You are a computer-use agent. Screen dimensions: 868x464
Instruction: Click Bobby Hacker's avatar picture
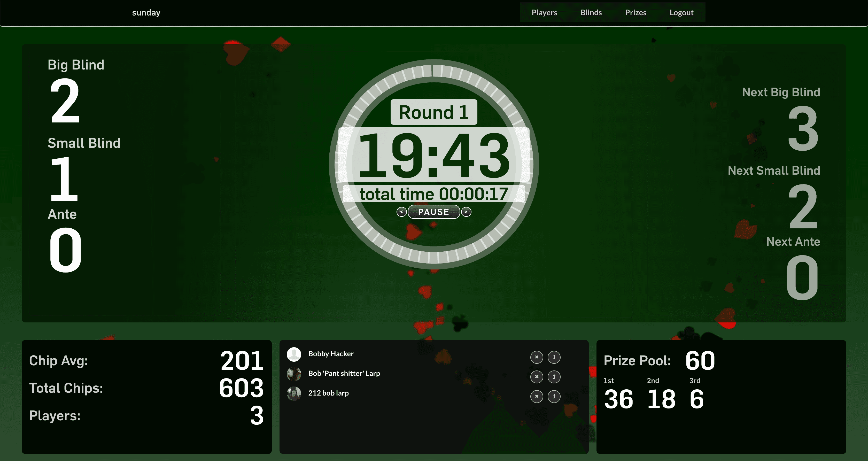click(x=294, y=354)
